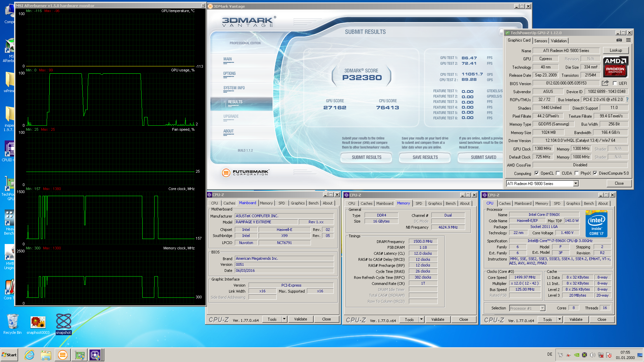Expand Tools dropdown arrow in CPU tab CPU-Z window

tap(559, 319)
